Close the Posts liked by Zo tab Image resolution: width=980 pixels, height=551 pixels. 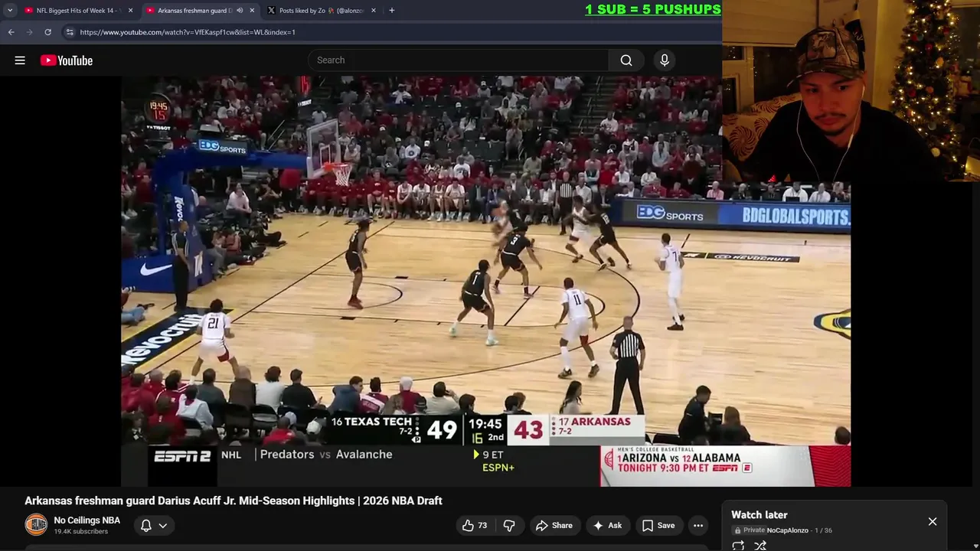(373, 11)
